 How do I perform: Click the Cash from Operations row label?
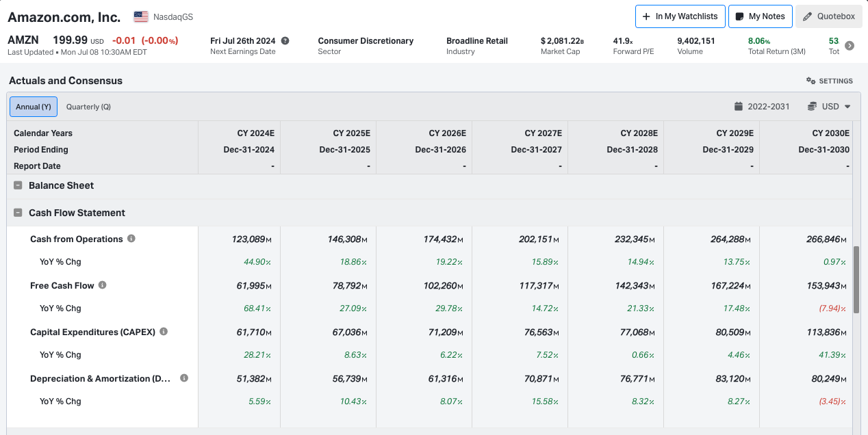[x=77, y=239]
